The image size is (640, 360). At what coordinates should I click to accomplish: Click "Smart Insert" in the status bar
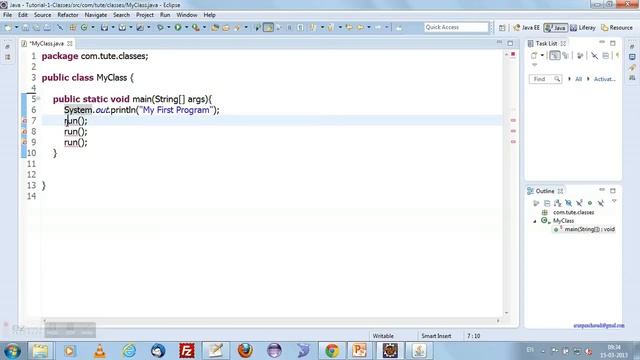point(436,336)
